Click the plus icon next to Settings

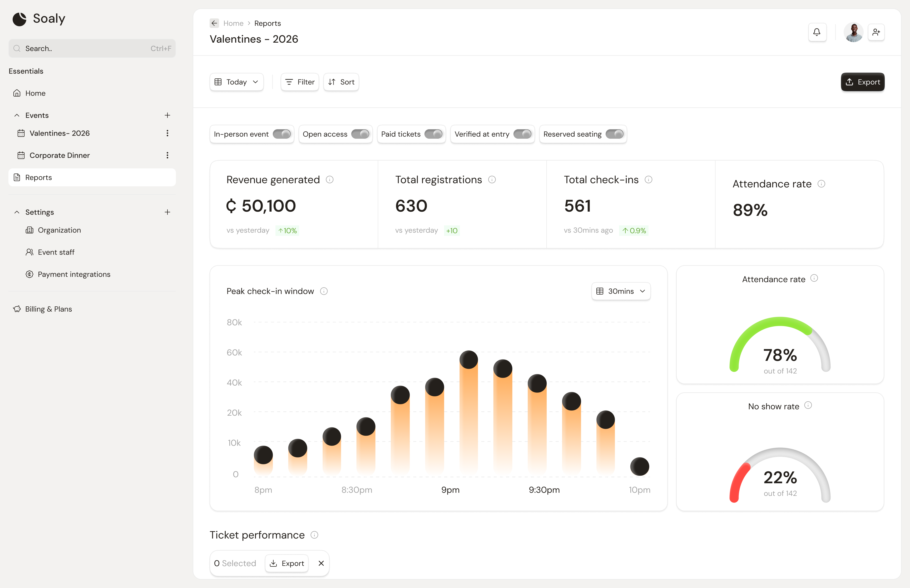pos(167,212)
